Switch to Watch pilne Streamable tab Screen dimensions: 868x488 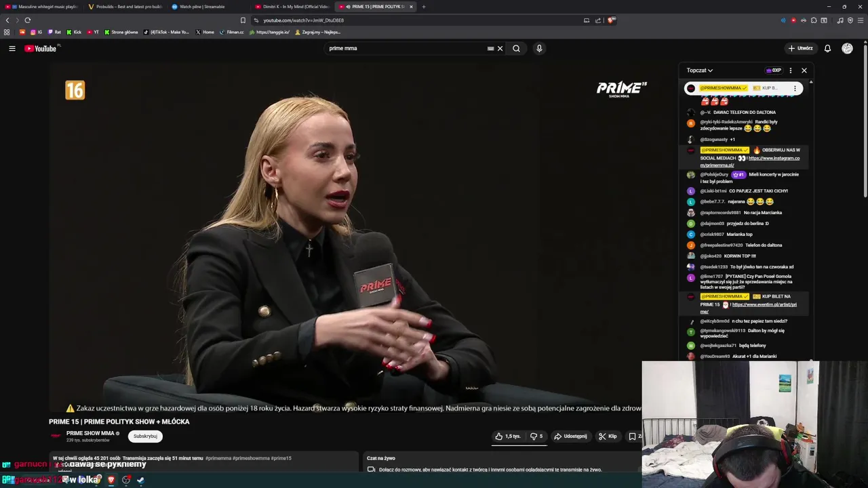pos(208,7)
